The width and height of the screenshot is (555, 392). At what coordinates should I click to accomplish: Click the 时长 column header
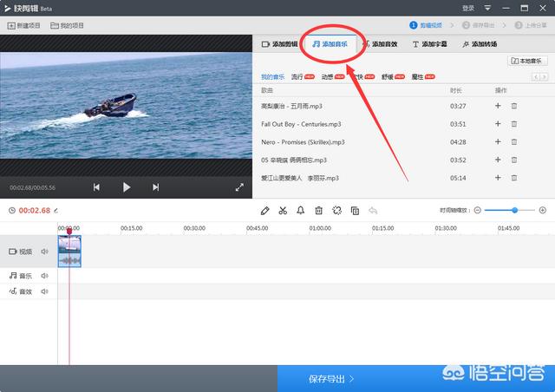[456, 91]
